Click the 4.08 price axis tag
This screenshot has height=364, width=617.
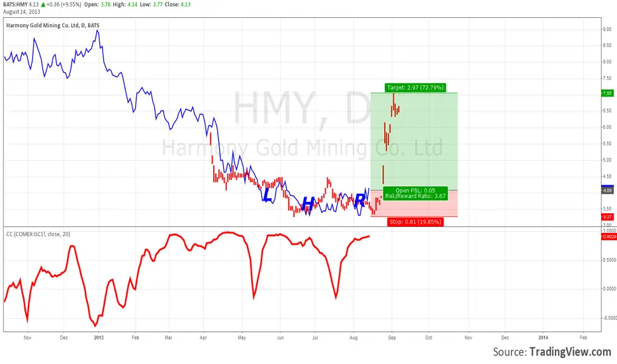pos(608,191)
